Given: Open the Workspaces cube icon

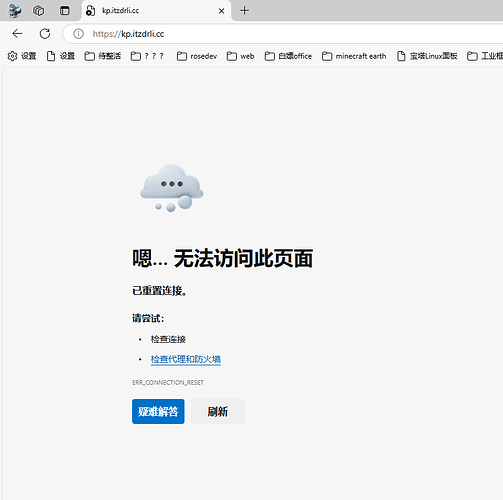Looking at the screenshot, I should coord(38,11).
